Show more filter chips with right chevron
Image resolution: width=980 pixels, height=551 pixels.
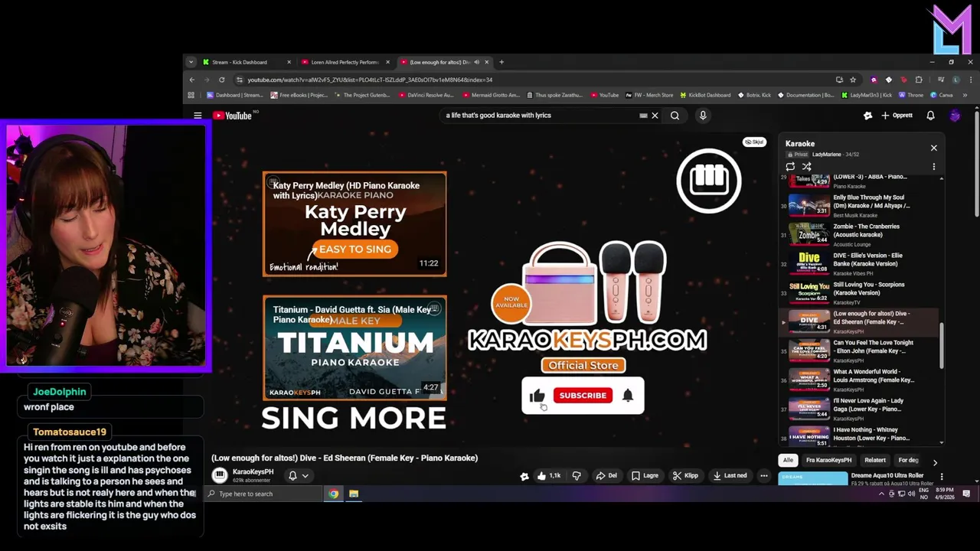tap(935, 461)
